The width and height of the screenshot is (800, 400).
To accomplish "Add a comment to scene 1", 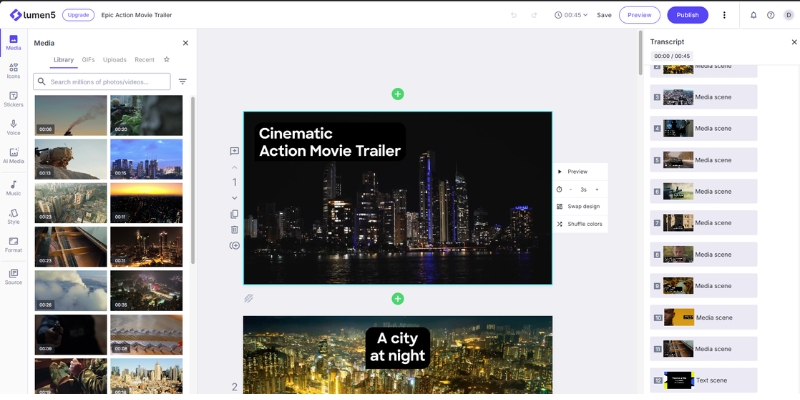I will point(234,151).
